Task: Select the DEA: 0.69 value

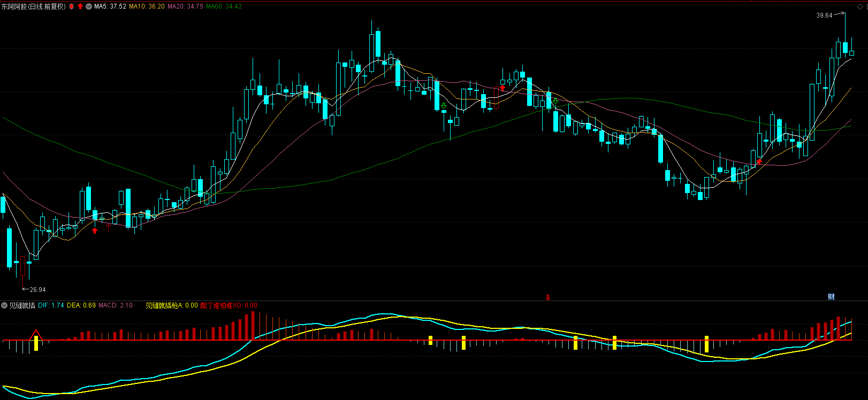Action: coord(81,305)
